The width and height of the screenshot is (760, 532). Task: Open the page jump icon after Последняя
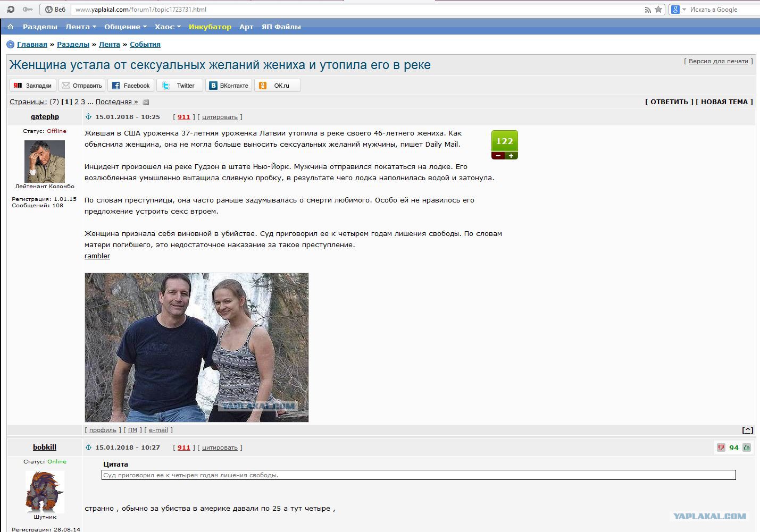tap(146, 102)
